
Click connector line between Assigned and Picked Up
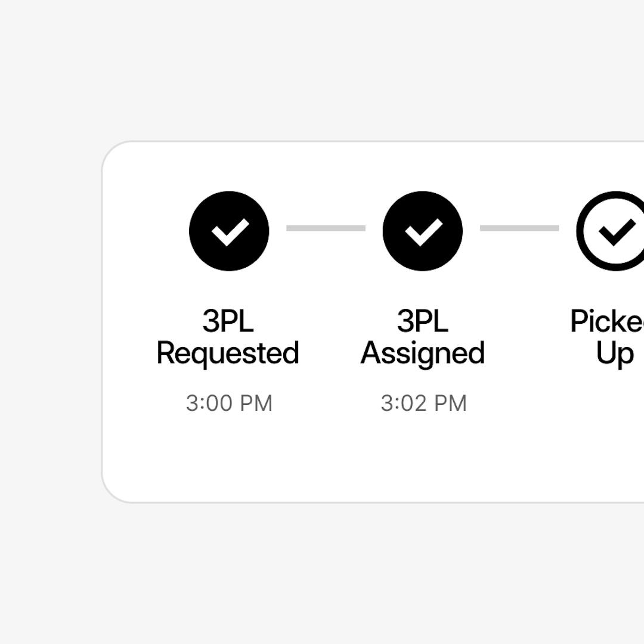pos(519,228)
